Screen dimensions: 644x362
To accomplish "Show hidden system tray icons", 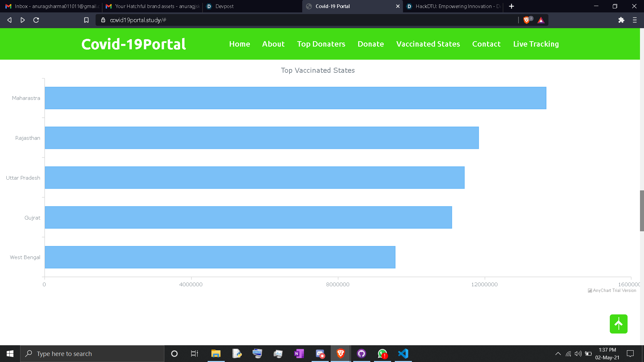I will (558, 354).
